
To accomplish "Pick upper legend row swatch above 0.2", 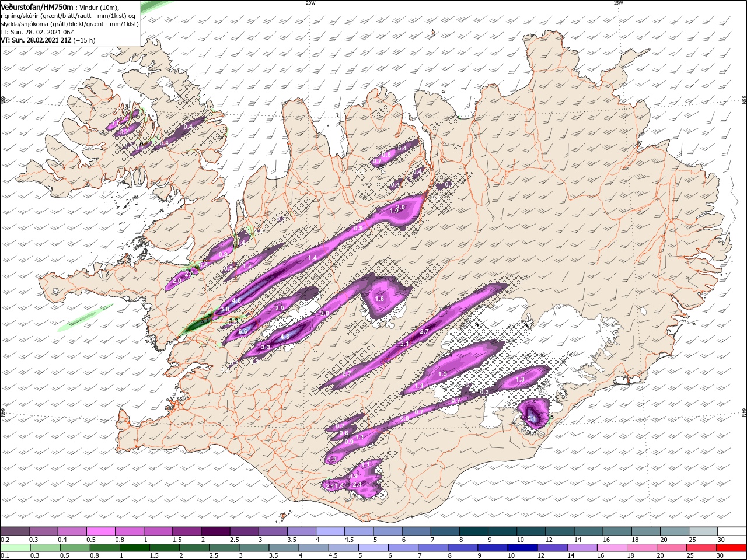I will point(15,531).
